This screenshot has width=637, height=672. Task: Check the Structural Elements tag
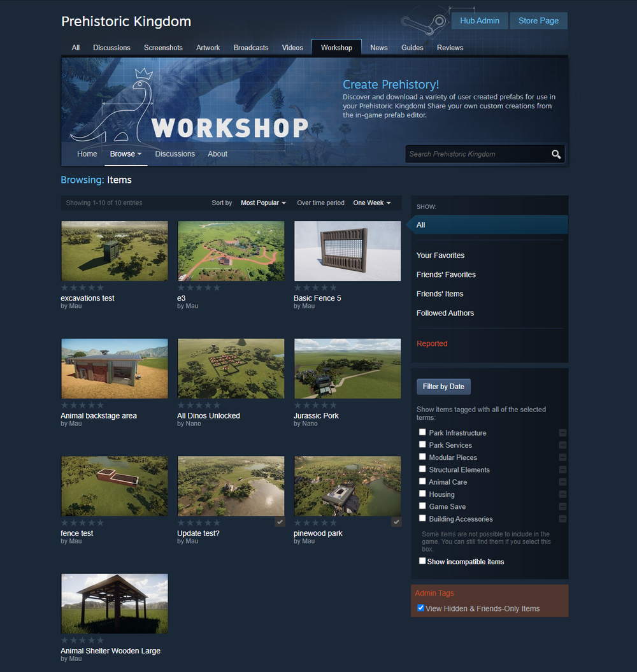422,469
